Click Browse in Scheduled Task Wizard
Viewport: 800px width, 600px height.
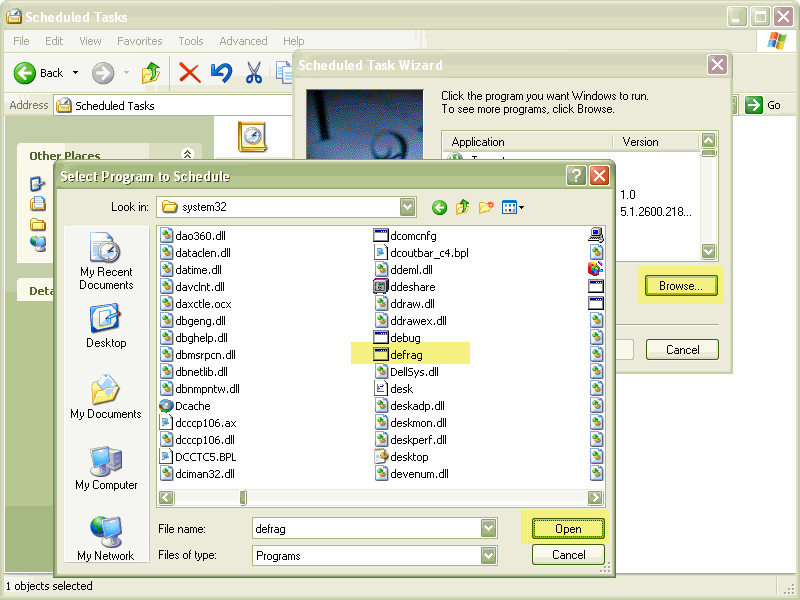tap(681, 286)
